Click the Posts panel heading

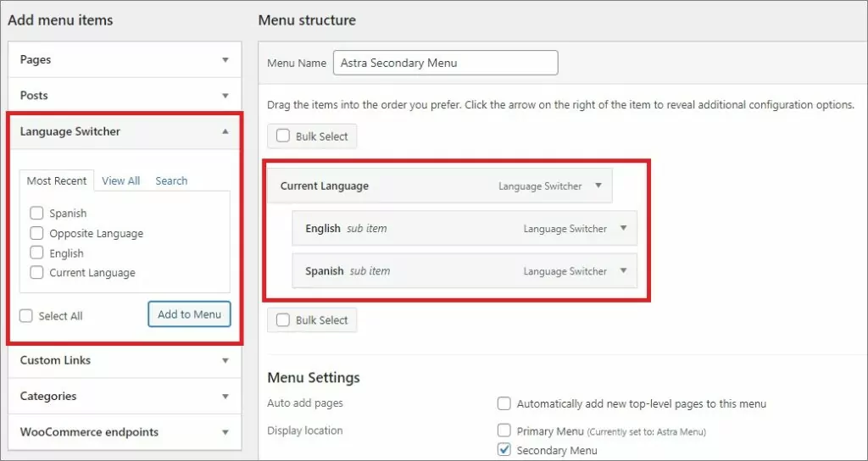(34, 96)
